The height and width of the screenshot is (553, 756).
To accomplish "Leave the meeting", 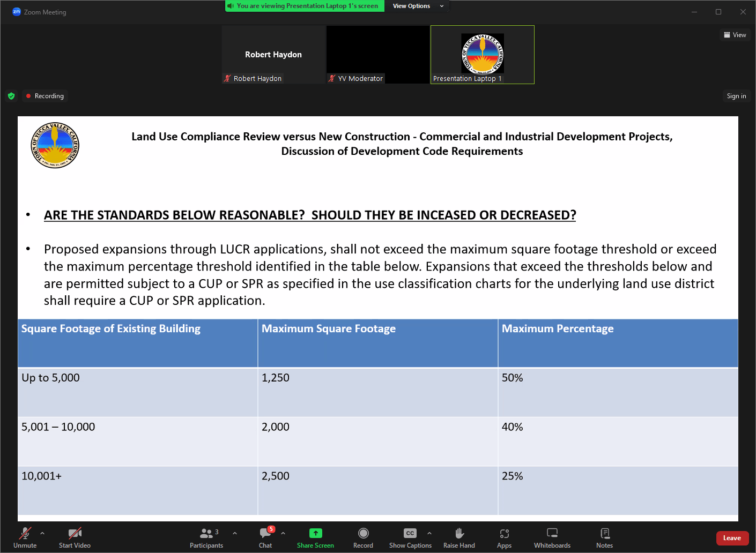I will pos(732,538).
